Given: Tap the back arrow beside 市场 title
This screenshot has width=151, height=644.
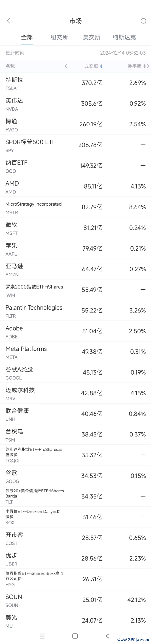Looking at the screenshot, I should 9,21.
